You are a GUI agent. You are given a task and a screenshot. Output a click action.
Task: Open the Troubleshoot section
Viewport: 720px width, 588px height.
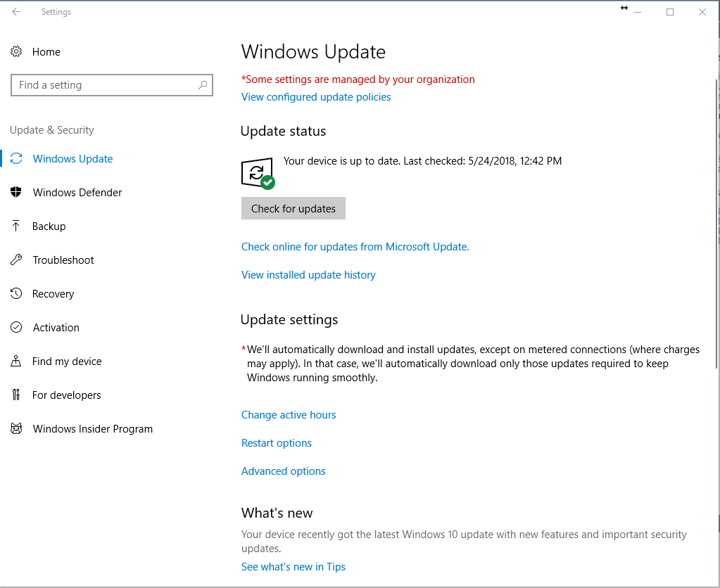(x=63, y=260)
